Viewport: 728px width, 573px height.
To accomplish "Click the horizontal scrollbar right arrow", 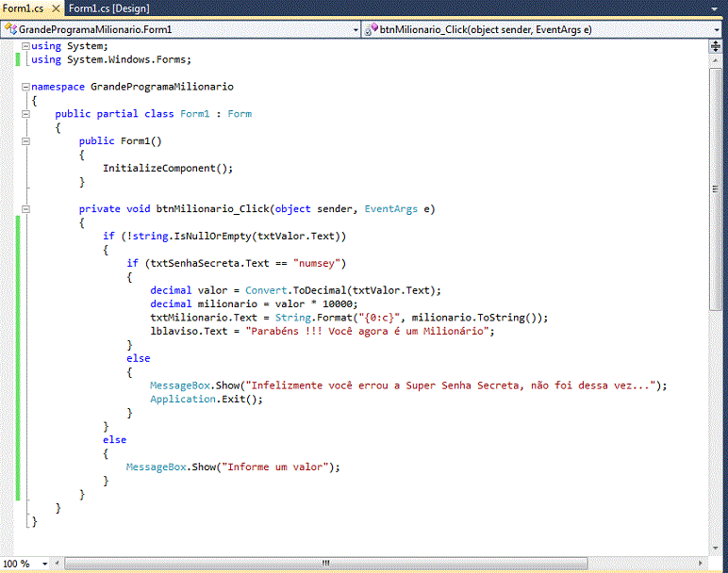I will point(701,564).
